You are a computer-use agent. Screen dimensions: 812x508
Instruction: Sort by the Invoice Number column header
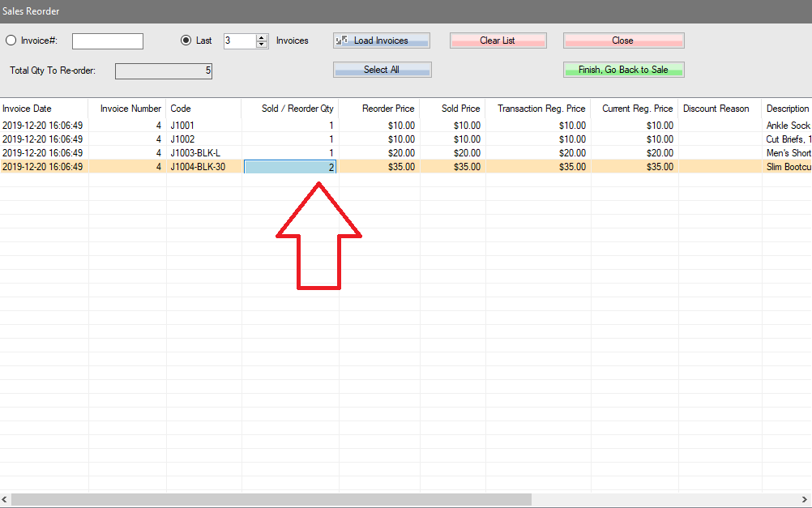tap(127, 109)
